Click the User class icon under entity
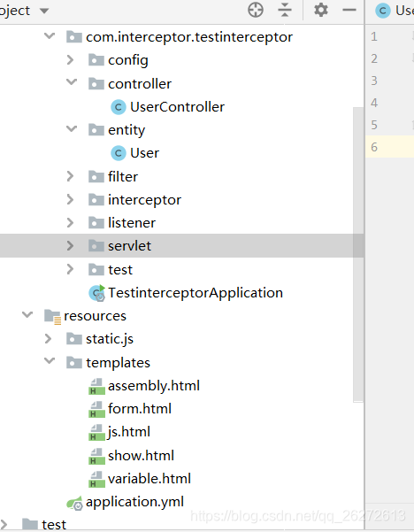 [119, 153]
